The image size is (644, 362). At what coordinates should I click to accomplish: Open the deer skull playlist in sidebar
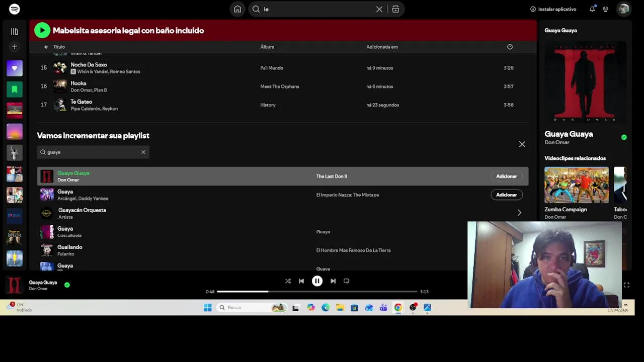tap(15, 153)
